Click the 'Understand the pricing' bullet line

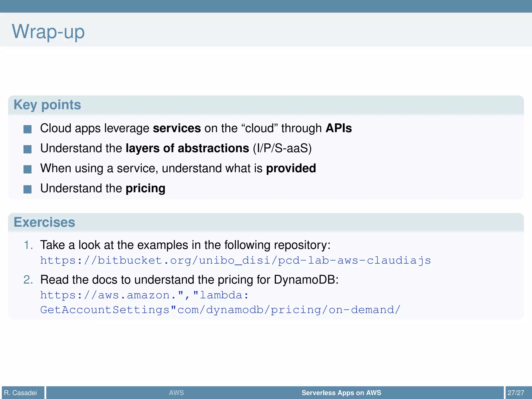[x=103, y=188]
